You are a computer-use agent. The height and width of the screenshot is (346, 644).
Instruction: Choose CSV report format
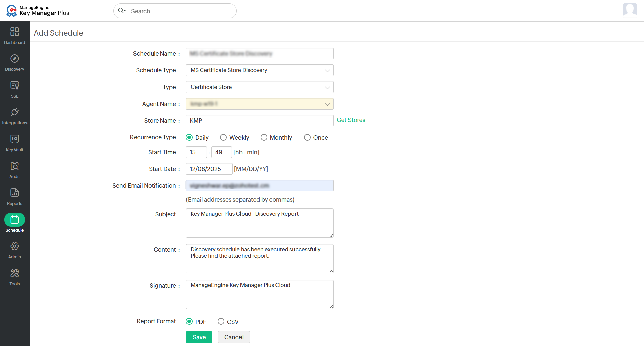[x=221, y=321]
